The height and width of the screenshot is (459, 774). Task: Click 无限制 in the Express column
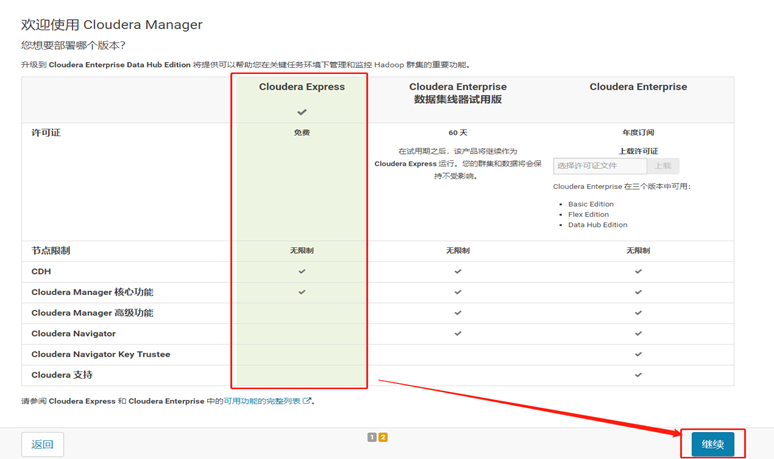click(x=302, y=251)
